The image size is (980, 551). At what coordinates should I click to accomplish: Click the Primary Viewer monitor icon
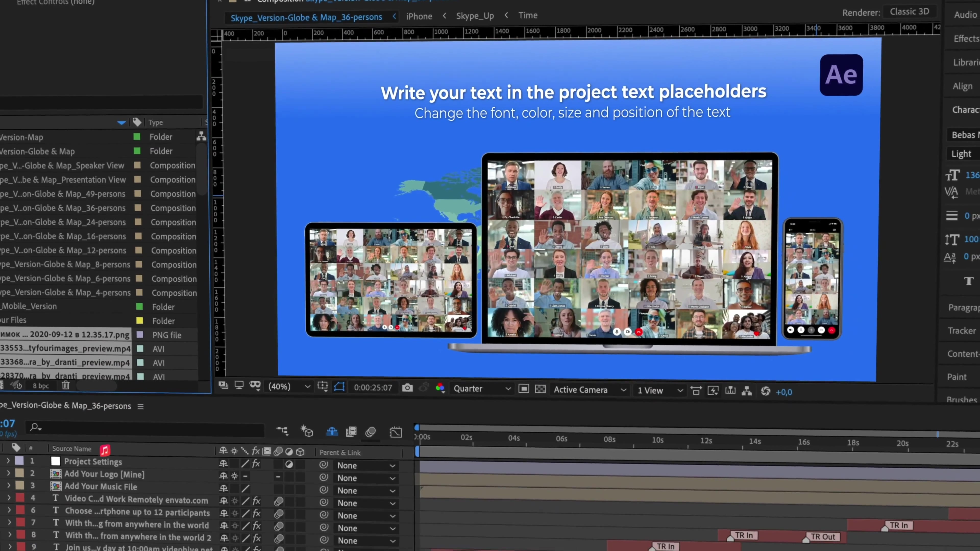click(x=239, y=385)
